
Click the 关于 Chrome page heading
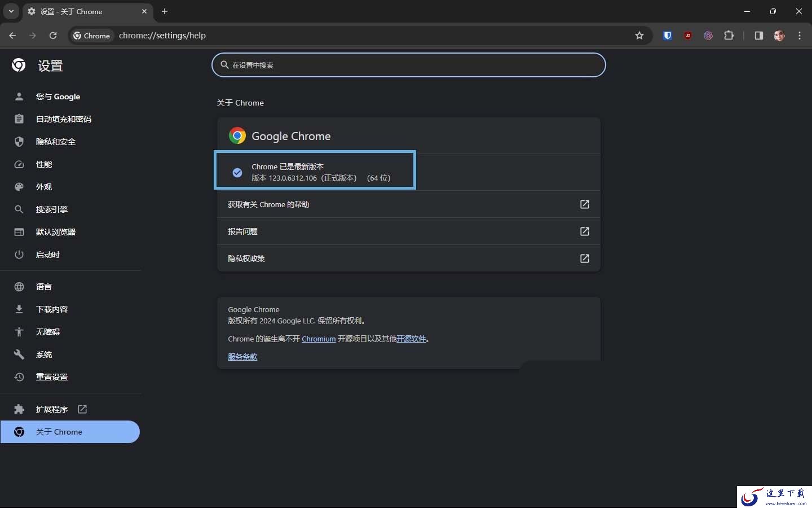240,103
